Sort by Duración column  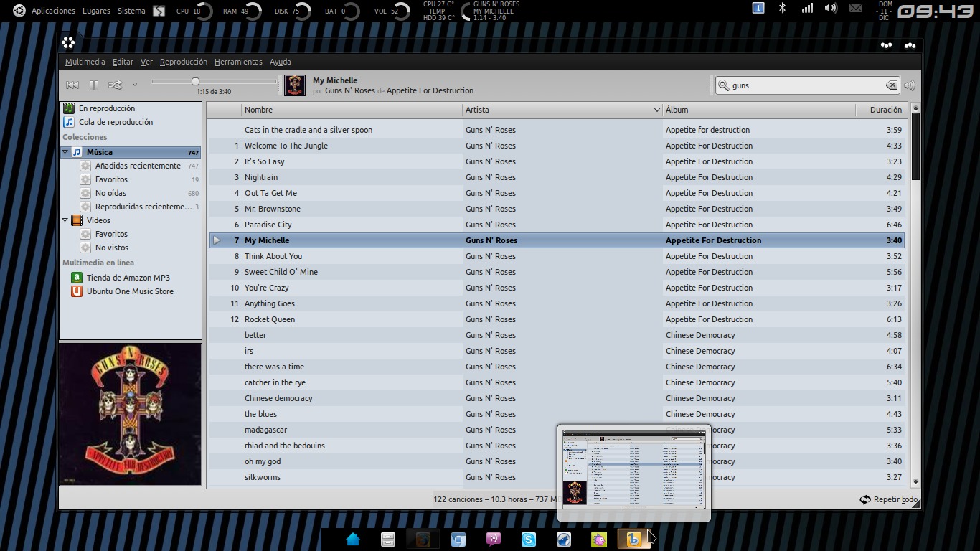pos(882,110)
